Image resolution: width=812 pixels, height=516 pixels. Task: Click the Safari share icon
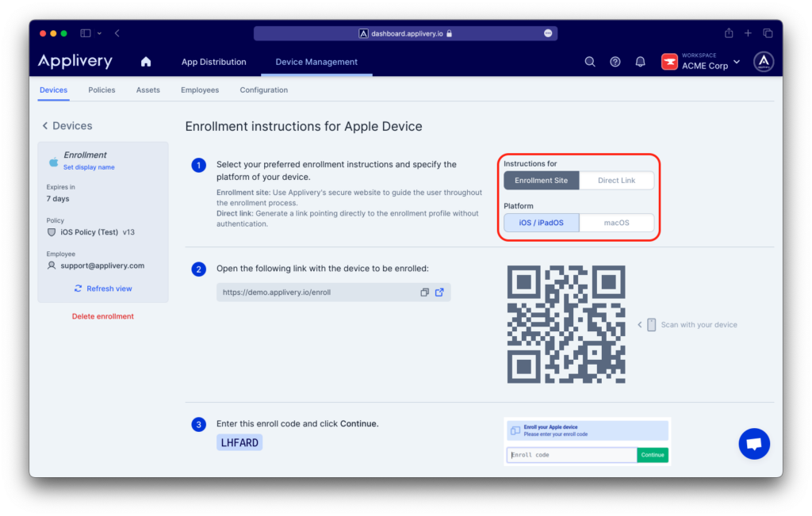click(729, 33)
